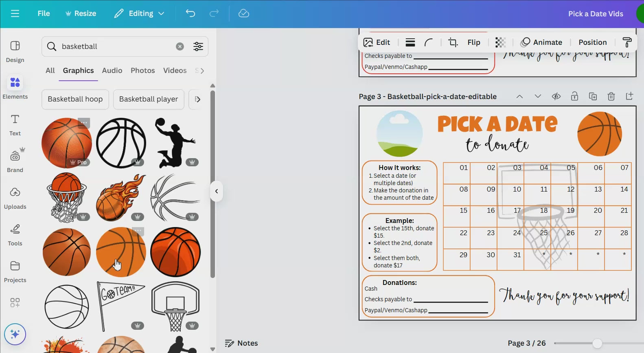Click the Animate button
Screen dimensions: 644x353
542,42
